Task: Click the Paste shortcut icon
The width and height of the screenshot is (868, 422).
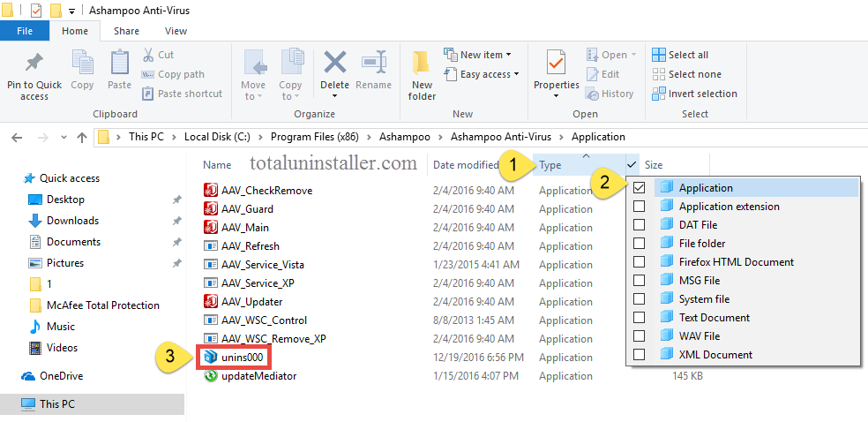Action: point(148,94)
